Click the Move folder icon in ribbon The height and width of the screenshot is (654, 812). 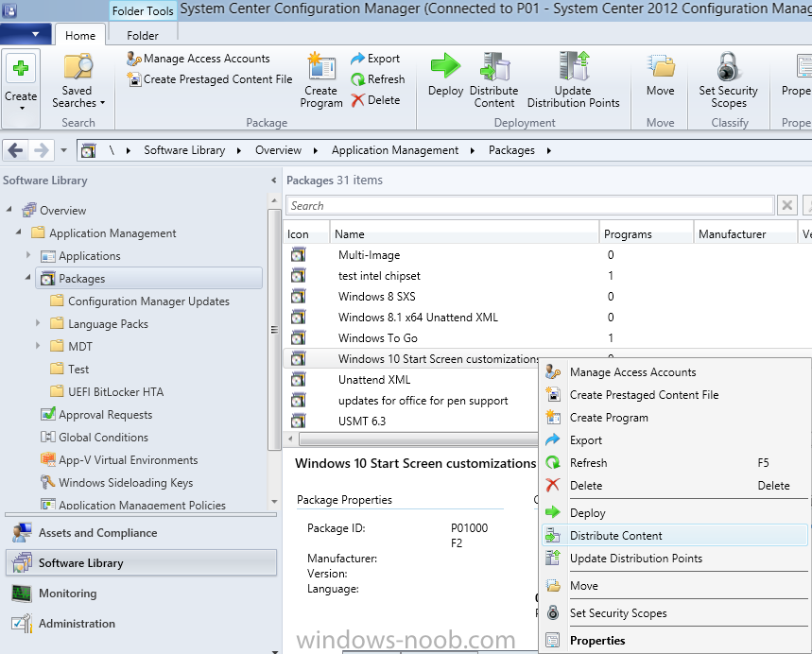pos(661,66)
